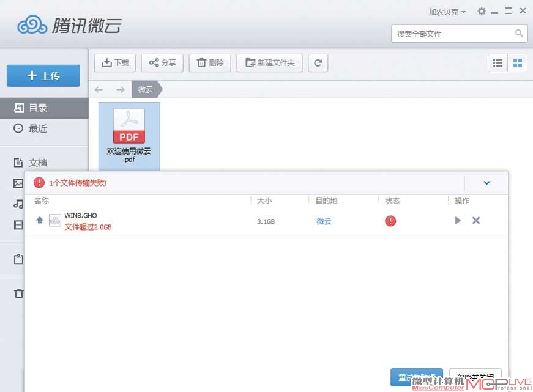Go forward with the right arrow

coord(121,90)
